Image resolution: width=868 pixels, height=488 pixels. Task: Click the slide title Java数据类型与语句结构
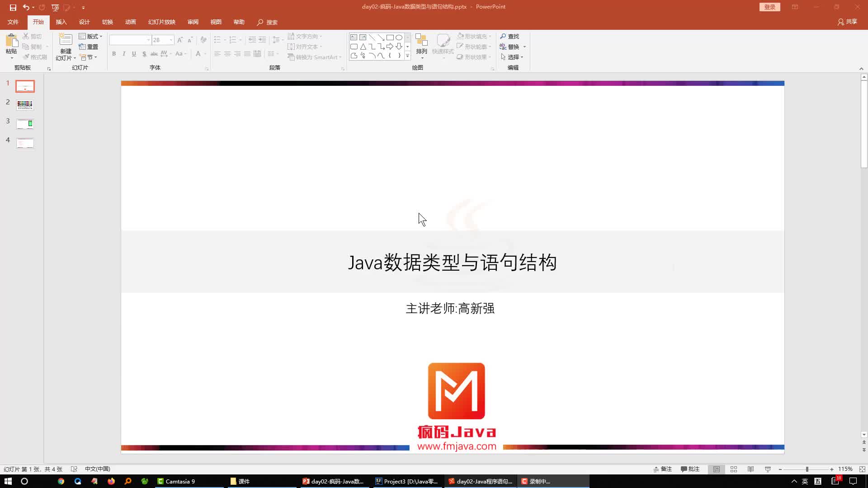point(452,263)
